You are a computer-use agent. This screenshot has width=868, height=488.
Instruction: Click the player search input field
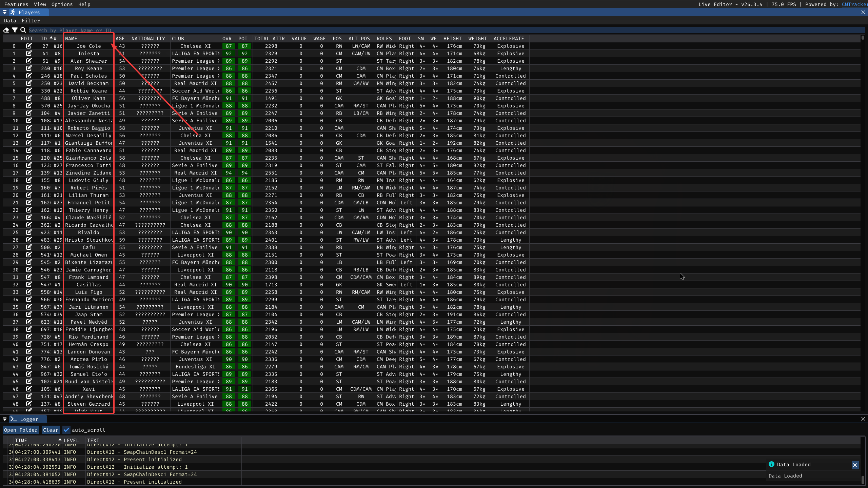447,30
